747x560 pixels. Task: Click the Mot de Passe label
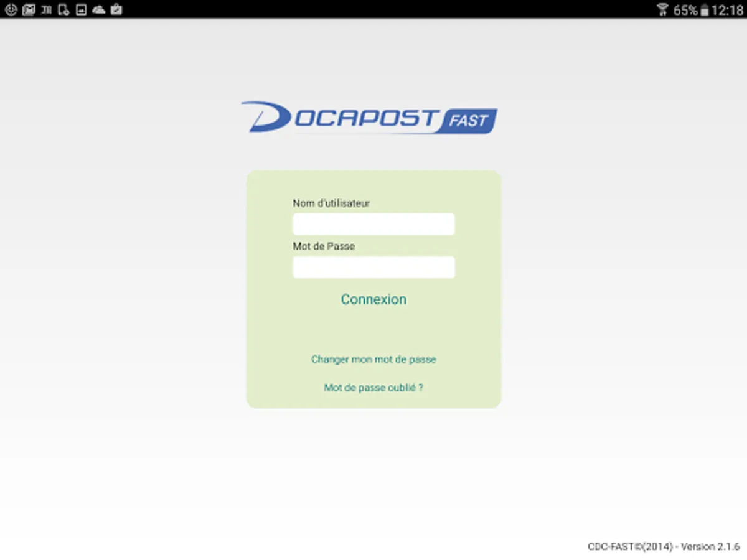[x=324, y=246]
